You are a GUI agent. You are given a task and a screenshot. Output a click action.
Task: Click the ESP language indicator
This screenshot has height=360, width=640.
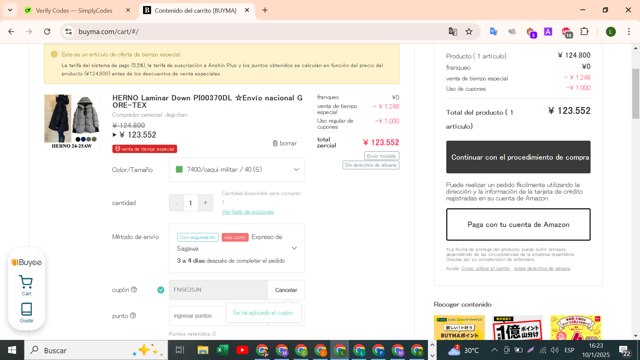[569, 350]
